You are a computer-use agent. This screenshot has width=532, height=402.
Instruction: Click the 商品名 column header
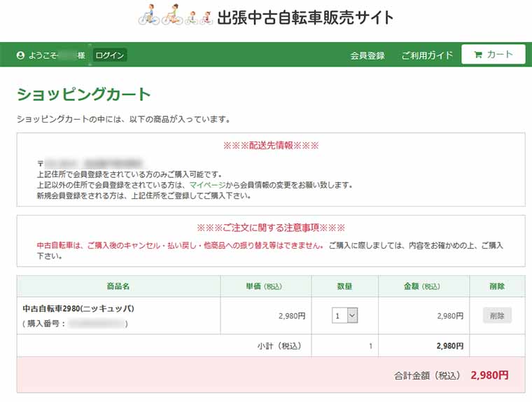point(118,286)
